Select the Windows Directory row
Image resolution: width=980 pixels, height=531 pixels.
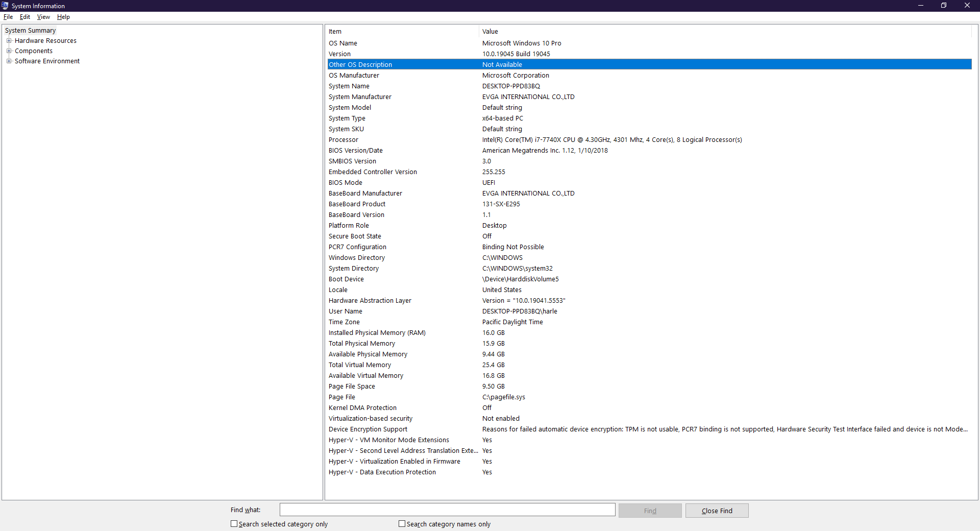coord(649,258)
